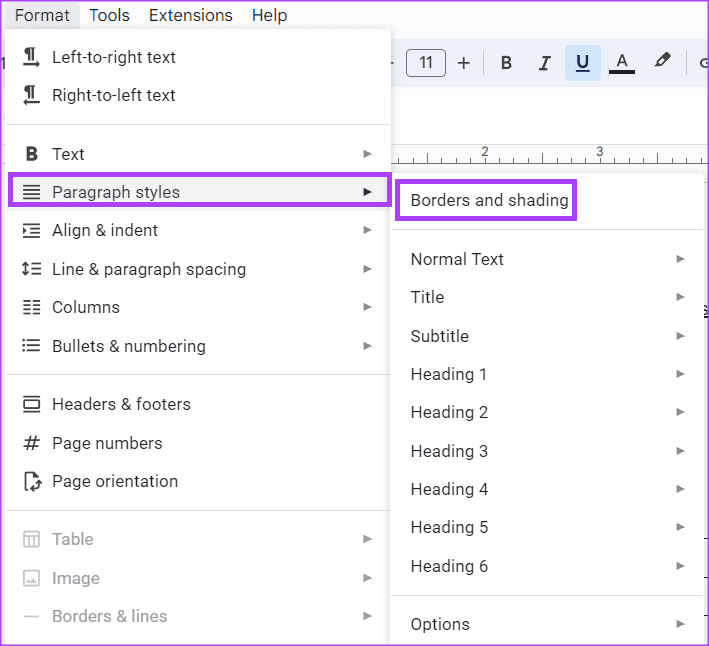The height and width of the screenshot is (646, 709).
Task: Toggle the Underline toolbar button
Action: pos(582,62)
